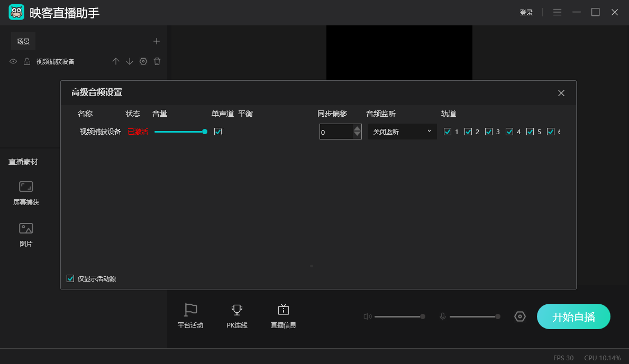
Task: Click the 开始直播 start streaming button
Action: [573, 317]
